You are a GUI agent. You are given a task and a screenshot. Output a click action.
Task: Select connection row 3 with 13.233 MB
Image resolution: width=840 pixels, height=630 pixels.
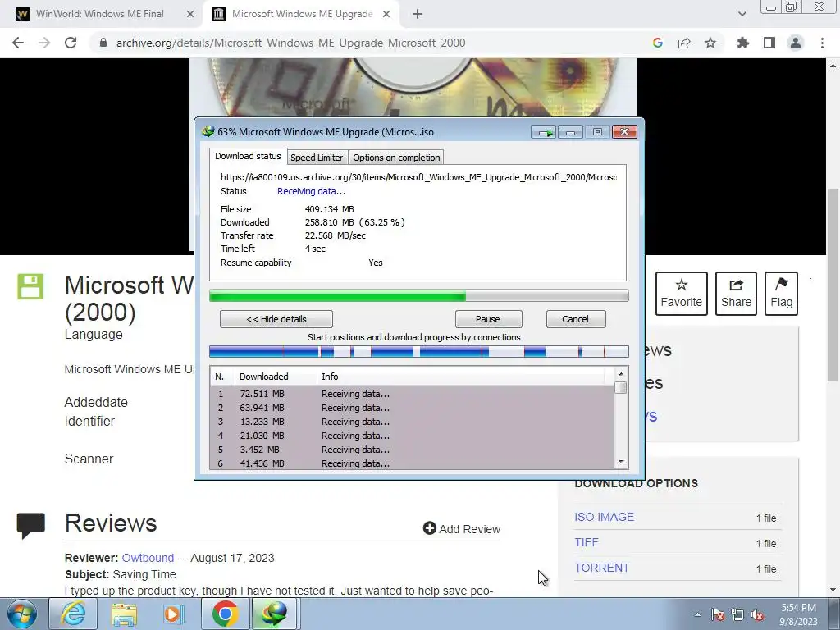[x=412, y=422]
